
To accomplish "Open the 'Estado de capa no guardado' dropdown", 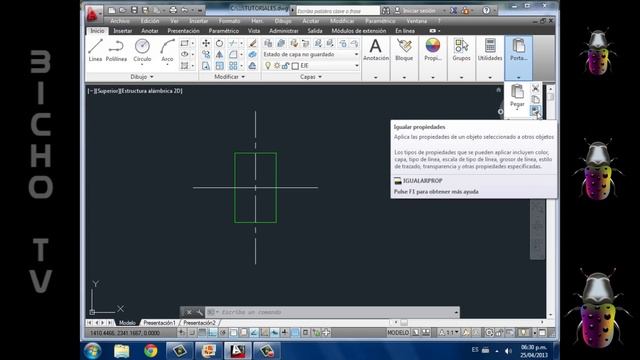I will pyautogui.click(x=311, y=54).
